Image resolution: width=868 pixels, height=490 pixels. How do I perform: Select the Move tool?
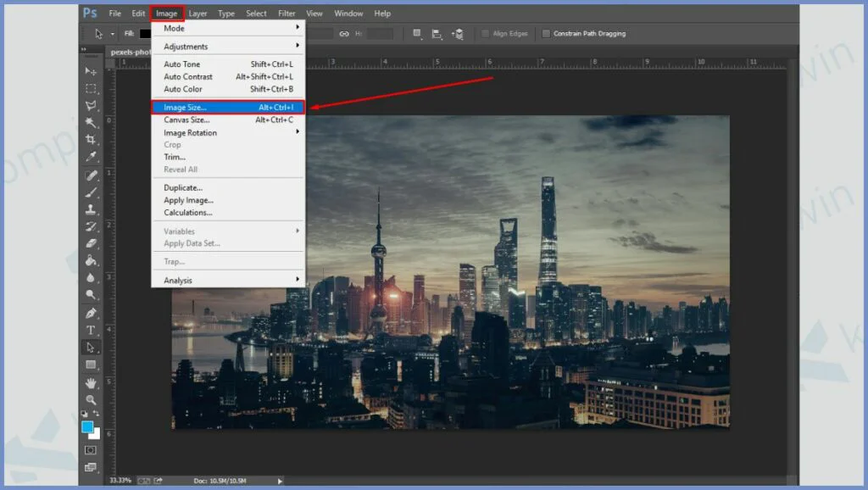pyautogui.click(x=91, y=71)
